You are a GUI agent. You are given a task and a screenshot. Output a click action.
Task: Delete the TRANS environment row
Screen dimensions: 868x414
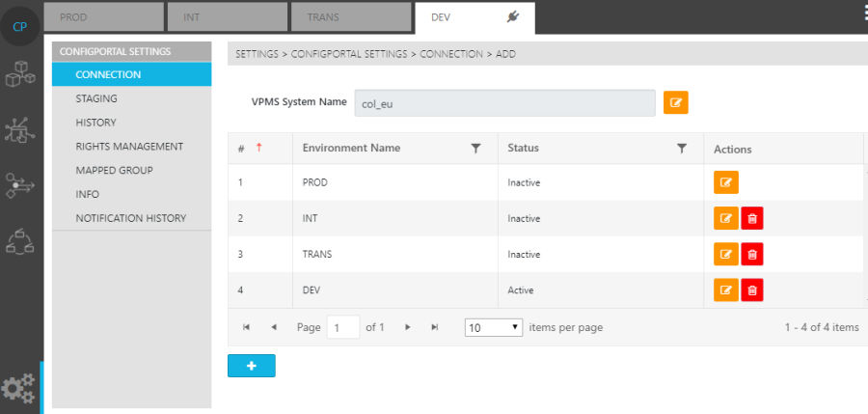(752, 255)
